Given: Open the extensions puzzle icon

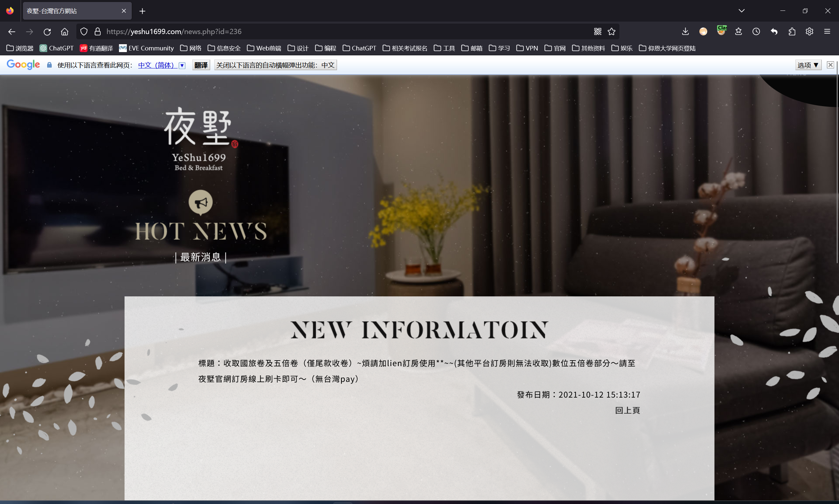Looking at the screenshot, I should (x=792, y=31).
